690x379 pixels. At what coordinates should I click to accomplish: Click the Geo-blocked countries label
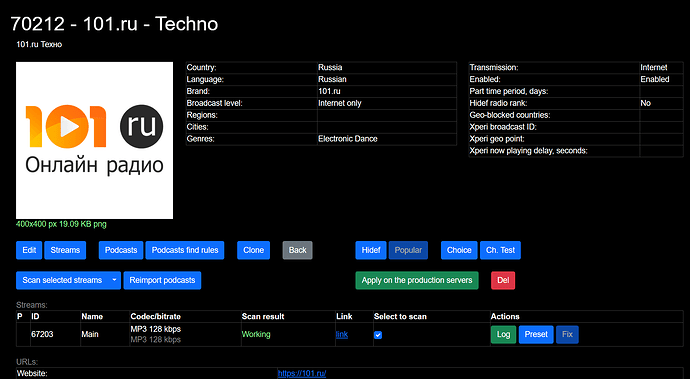click(x=510, y=115)
